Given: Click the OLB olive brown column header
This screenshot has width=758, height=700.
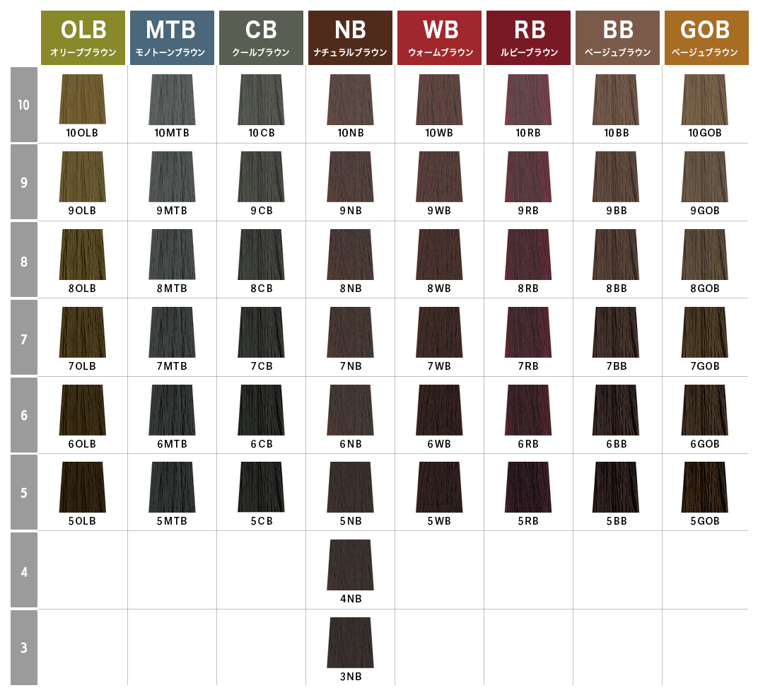Looking at the screenshot, I should point(83,37).
